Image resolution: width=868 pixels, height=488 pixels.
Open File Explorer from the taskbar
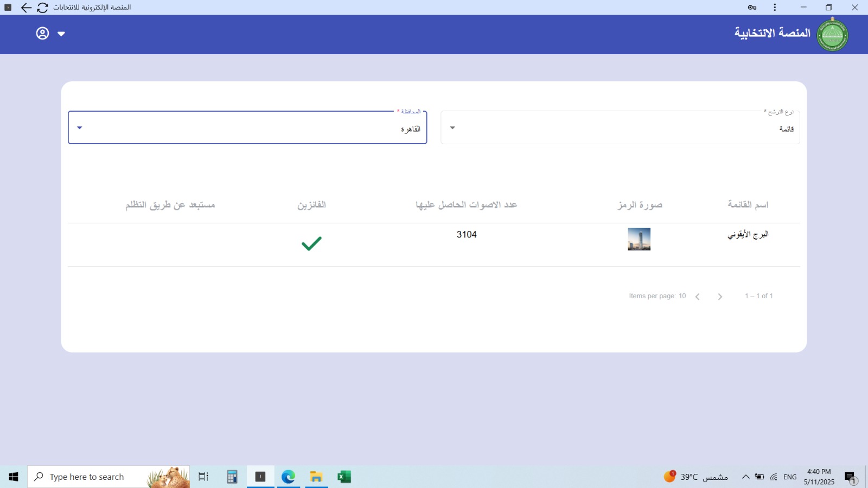pyautogui.click(x=316, y=477)
